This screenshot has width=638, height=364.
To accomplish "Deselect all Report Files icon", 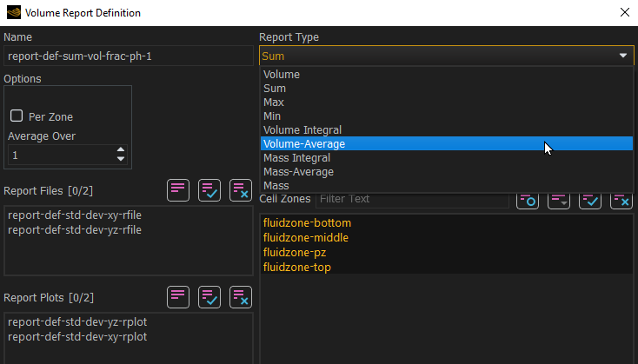I will click(x=241, y=190).
